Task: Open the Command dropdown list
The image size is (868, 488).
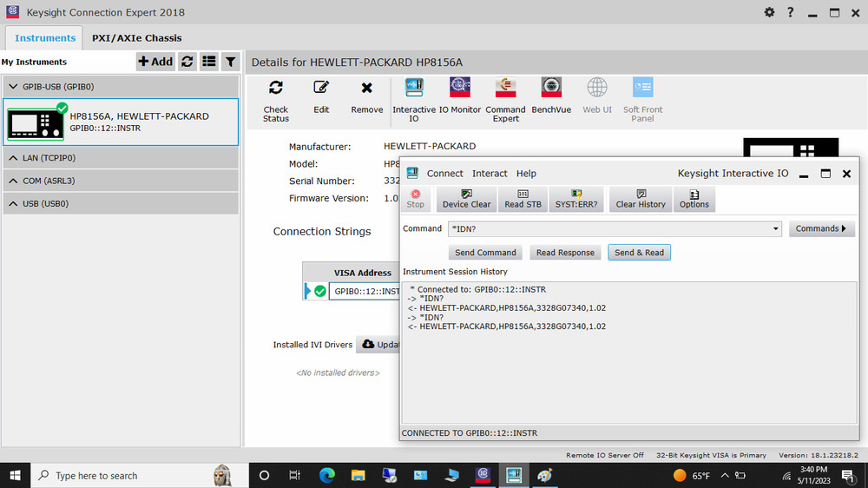Action: [x=775, y=229]
